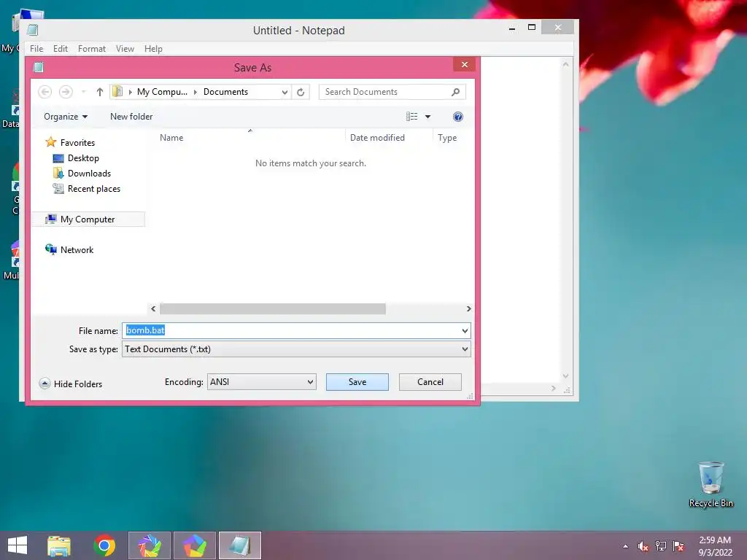Open the Save as type dropdown
This screenshot has width=747, height=560.
pos(296,349)
